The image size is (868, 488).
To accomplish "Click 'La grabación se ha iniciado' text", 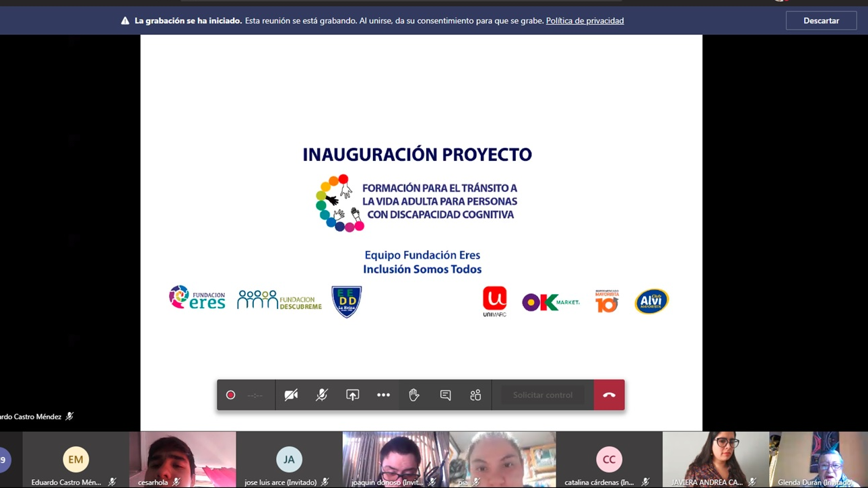I will pos(188,21).
